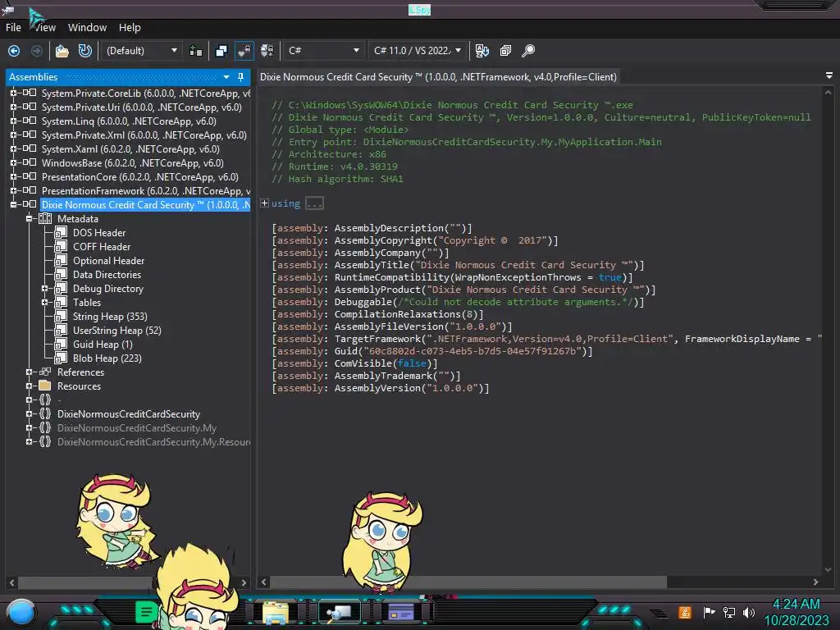Collapse the Dixie Normous Credit Card Security assembly node
Screen dimensions: 840x630
13,204
